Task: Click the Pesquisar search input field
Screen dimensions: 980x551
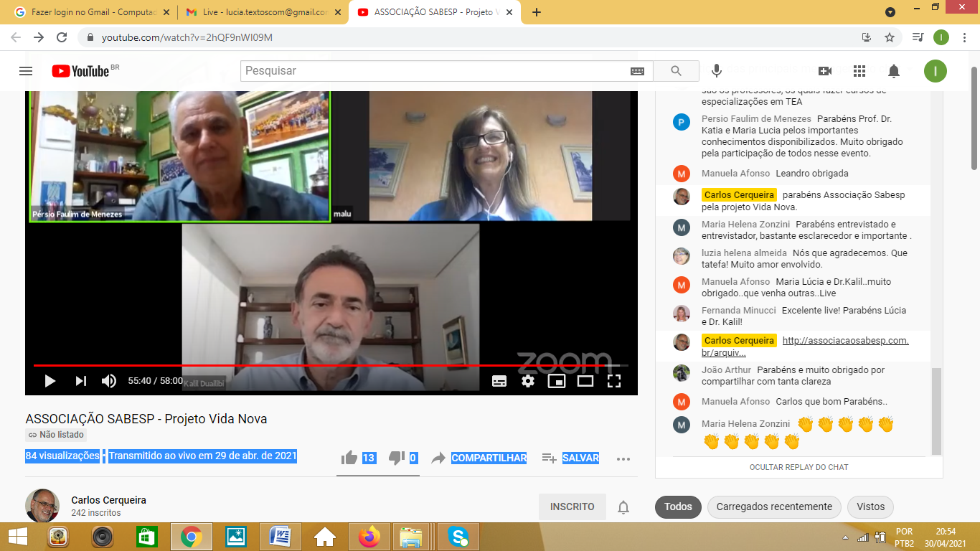Action: pyautogui.click(x=434, y=71)
